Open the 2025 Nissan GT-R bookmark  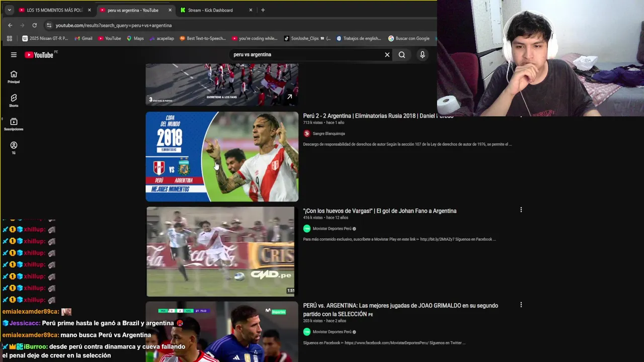[x=45, y=38]
